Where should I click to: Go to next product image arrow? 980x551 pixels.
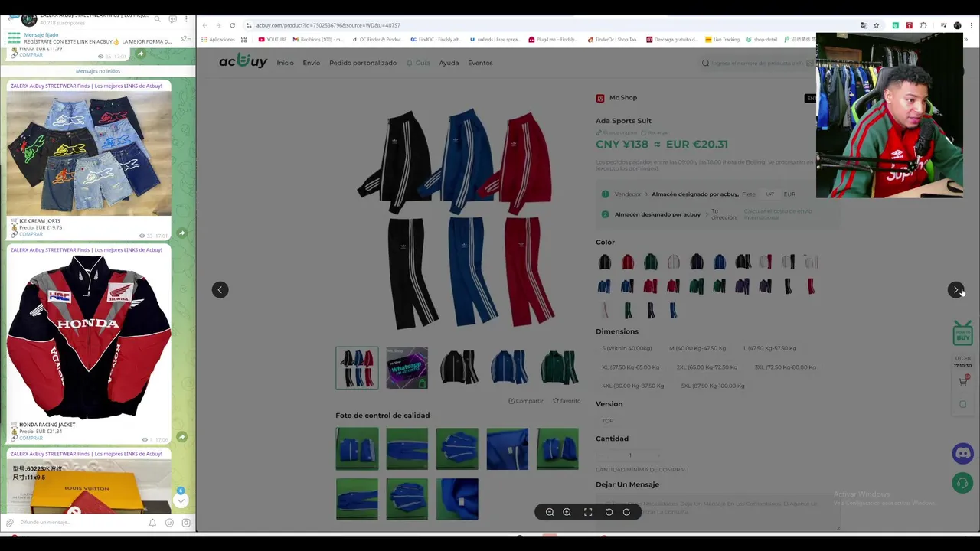click(x=955, y=289)
